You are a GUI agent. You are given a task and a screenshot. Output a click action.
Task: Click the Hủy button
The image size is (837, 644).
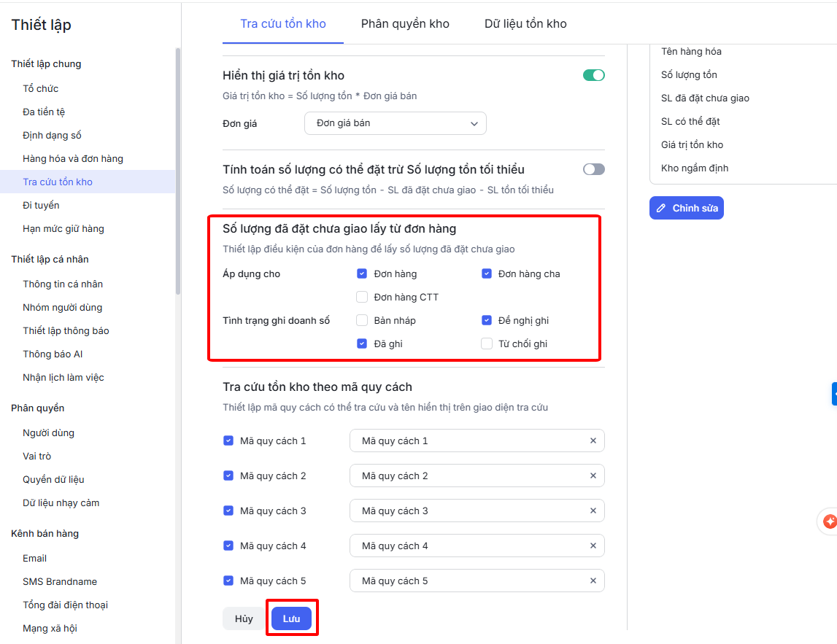244,618
